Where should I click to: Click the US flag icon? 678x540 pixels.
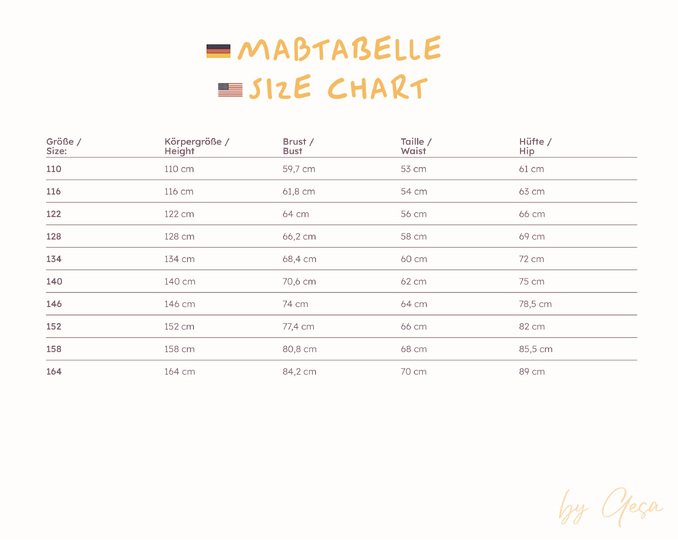click(230, 90)
